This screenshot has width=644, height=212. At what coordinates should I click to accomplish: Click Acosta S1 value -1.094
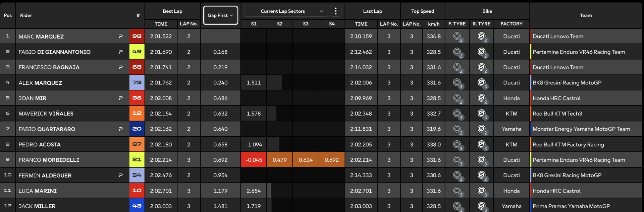254,145
